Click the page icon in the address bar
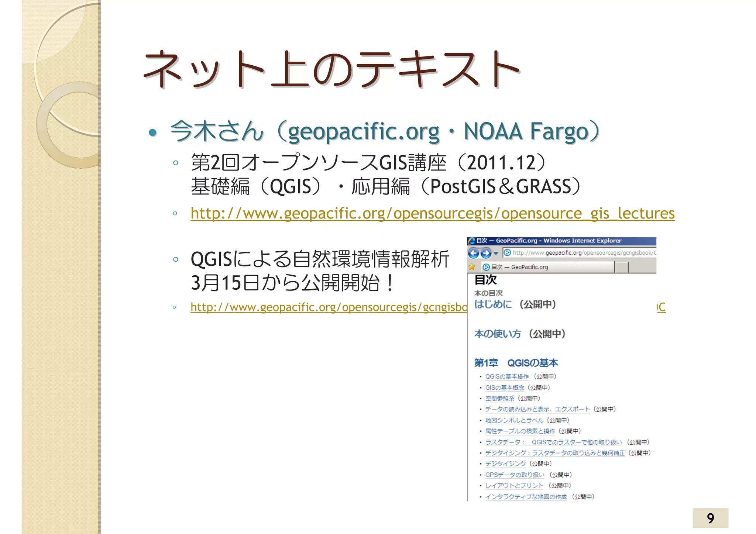Screen dimensions: 756x534 tap(508, 253)
